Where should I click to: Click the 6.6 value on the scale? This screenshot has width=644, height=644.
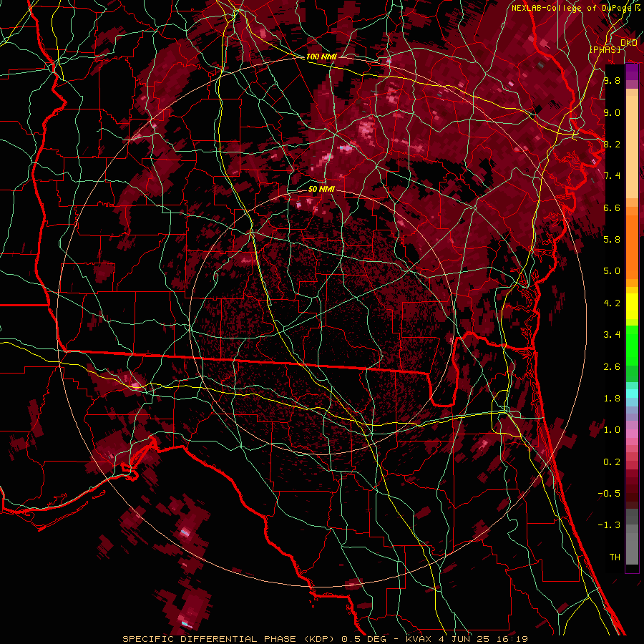click(x=612, y=208)
